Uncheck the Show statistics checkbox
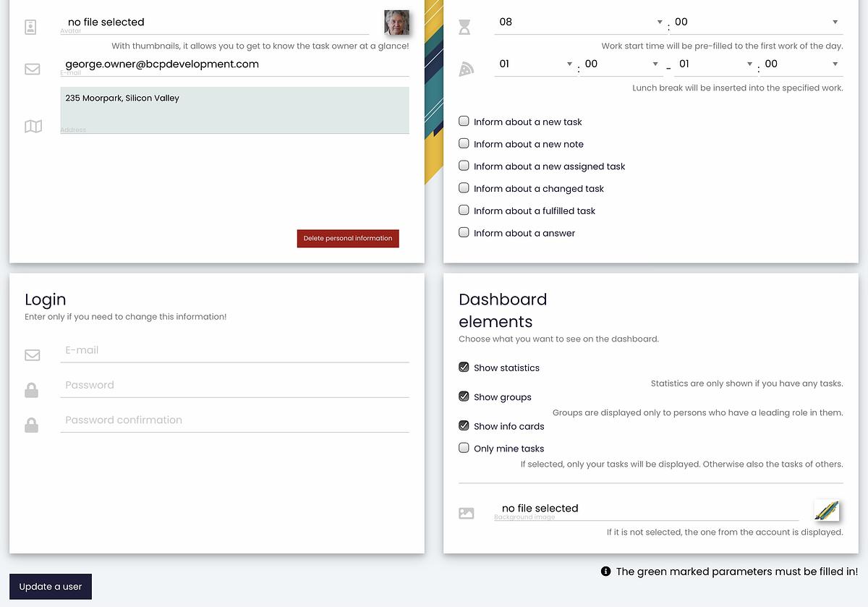Image resolution: width=868 pixels, height=607 pixels. coord(464,368)
